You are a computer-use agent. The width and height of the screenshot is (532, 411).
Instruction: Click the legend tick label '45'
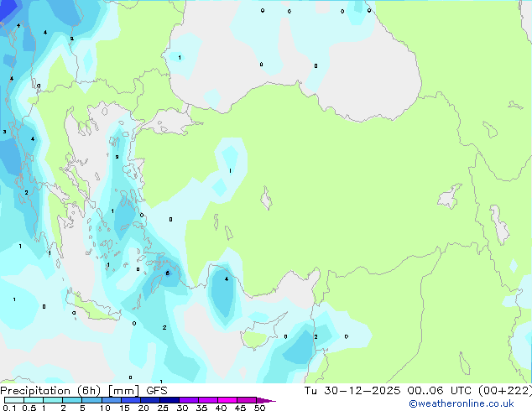(x=240, y=408)
